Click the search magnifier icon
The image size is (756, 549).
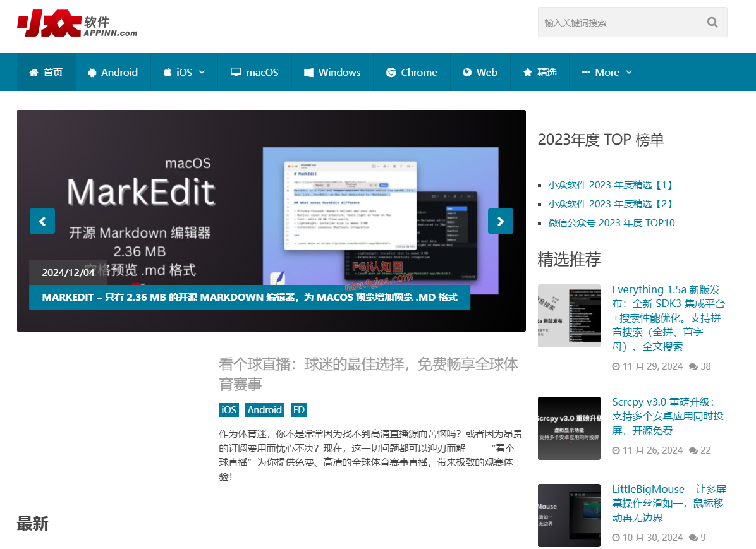(x=712, y=23)
